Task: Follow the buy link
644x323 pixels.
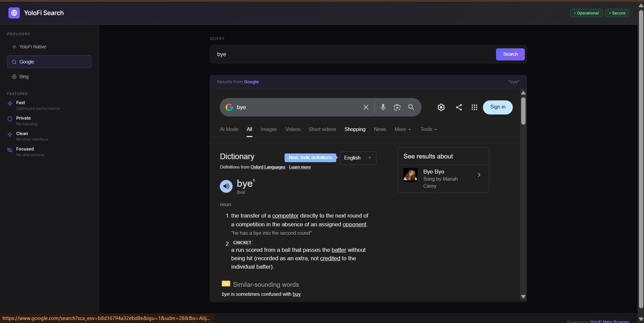Action: pyautogui.click(x=296, y=294)
